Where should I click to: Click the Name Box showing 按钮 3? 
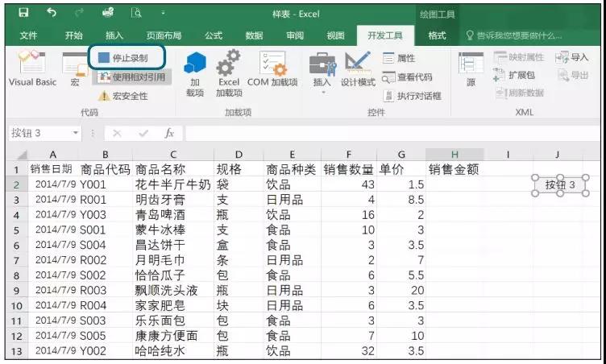click(39, 134)
